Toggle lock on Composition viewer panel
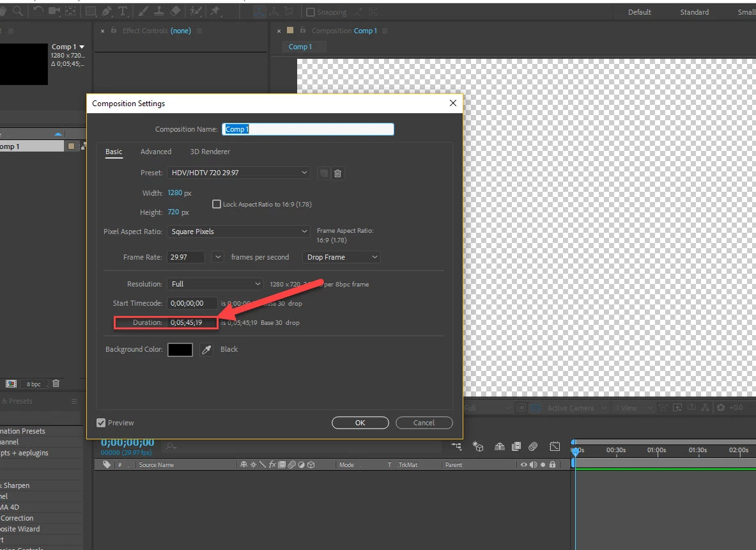 click(303, 31)
